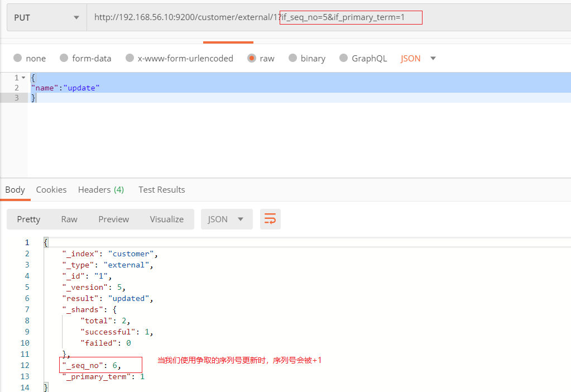Select the GraphQL body radio button
This screenshot has width=571, height=392.
point(343,58)
